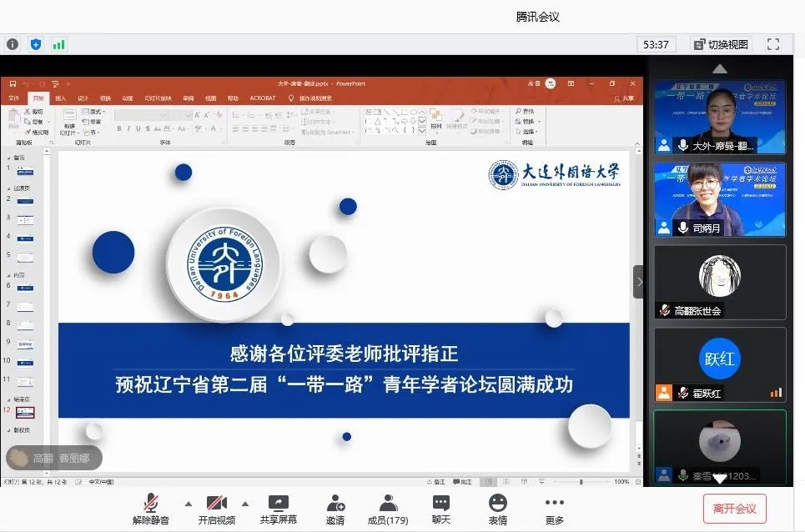This screenshot has height=532, width=805.
Task: Click 切换视图 switch view button
Action: point(722,44)
